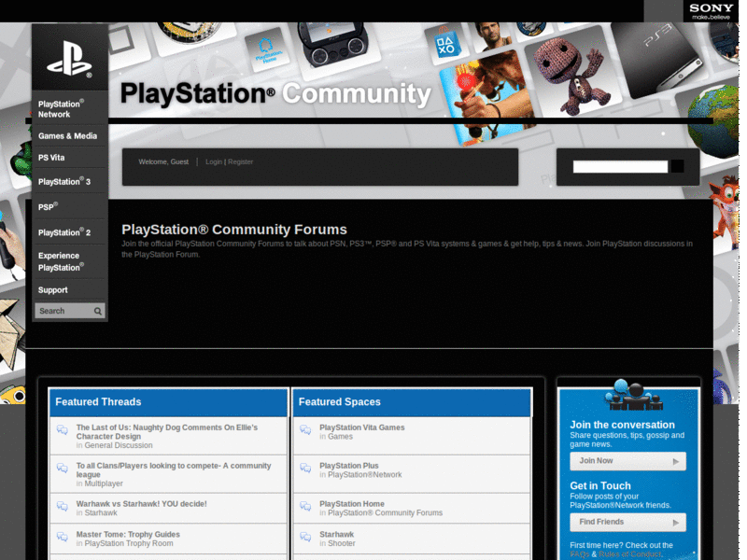Image resolution: width=747 pixels, height=560 pixels.
Task: Open PlayStation® Community Forums category link
Action: click(x=385, y=512)
